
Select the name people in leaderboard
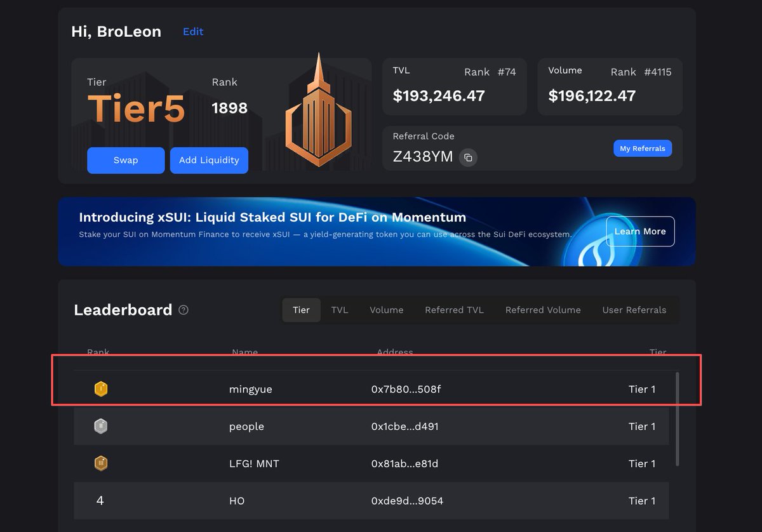pyautogui.click(x=246, y=427)
